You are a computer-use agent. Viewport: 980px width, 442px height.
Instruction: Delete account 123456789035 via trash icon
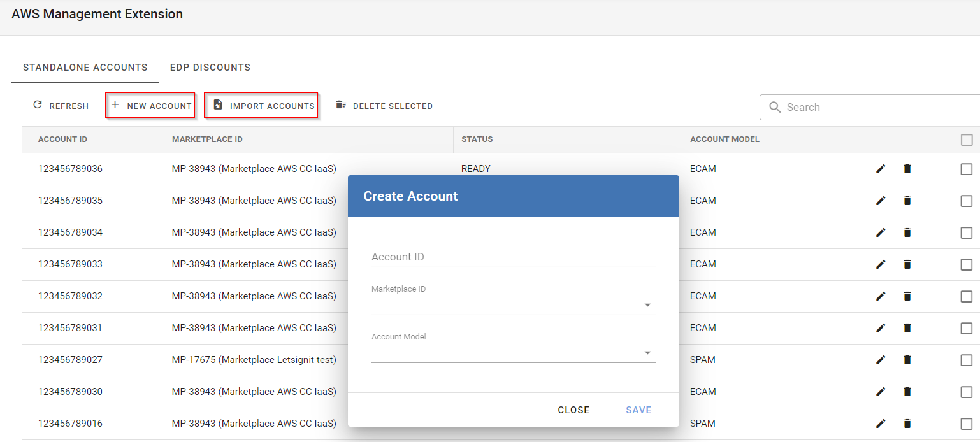coord(907,201)
